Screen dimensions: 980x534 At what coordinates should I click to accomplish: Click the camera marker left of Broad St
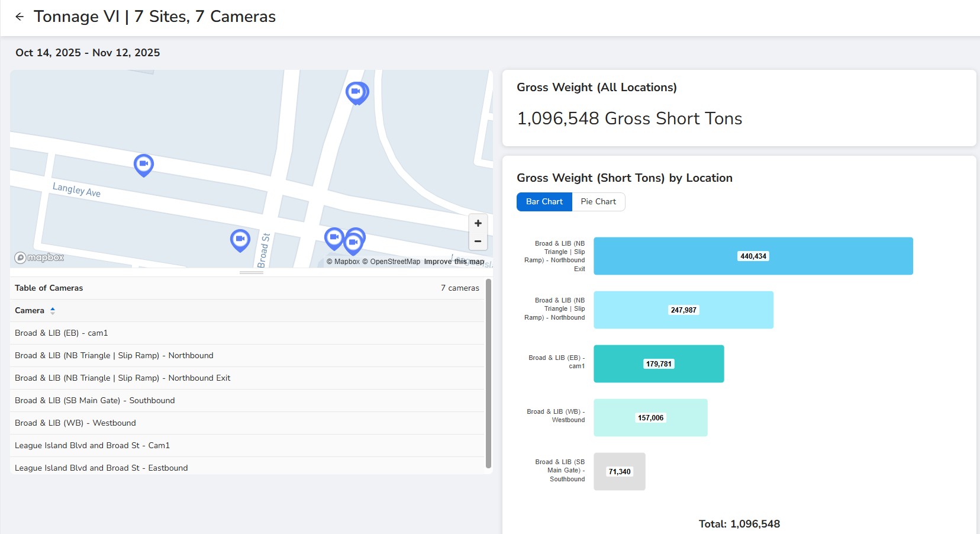point(240,239)
